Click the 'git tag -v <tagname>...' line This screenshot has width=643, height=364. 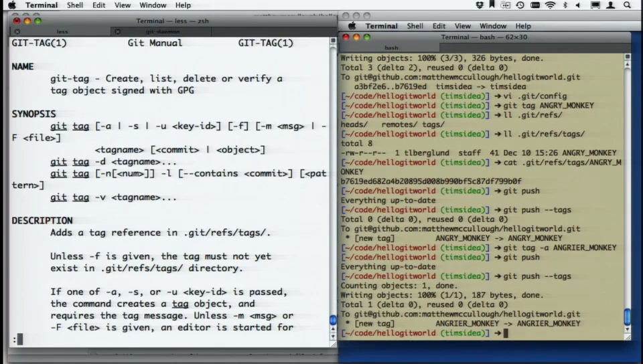pyautogui.click(x=114, y=197)
